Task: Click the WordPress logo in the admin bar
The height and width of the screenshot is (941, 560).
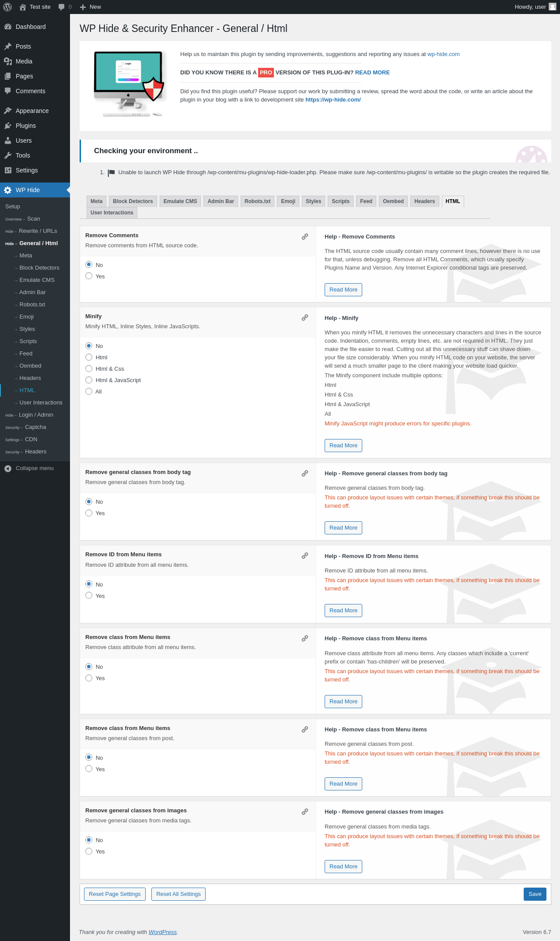Action: point(7,7)
